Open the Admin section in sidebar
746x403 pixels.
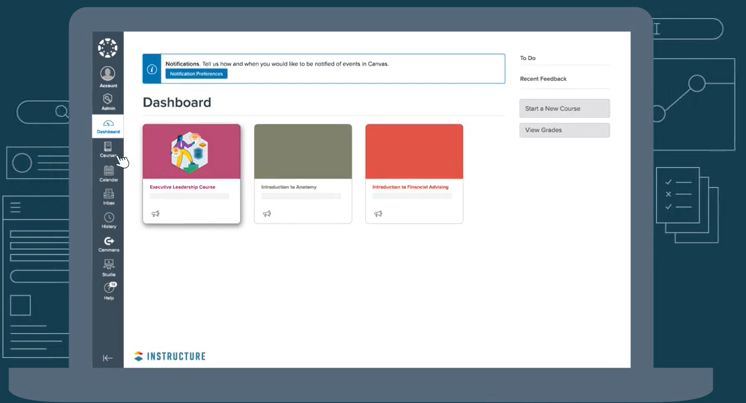click(x=108, y=101)
